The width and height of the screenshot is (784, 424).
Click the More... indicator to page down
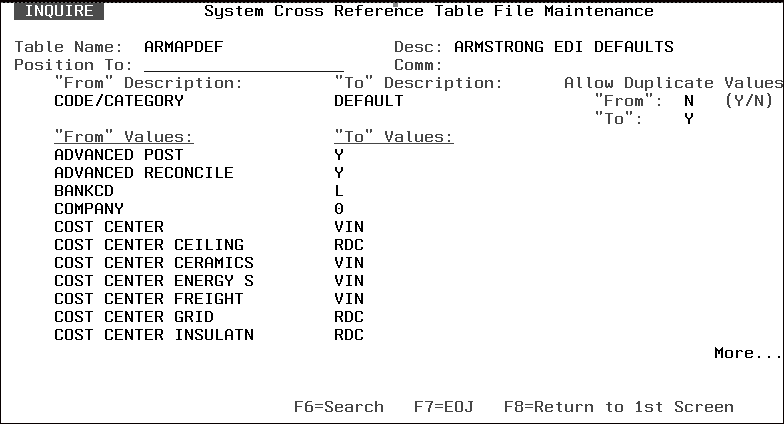point(747,353)
